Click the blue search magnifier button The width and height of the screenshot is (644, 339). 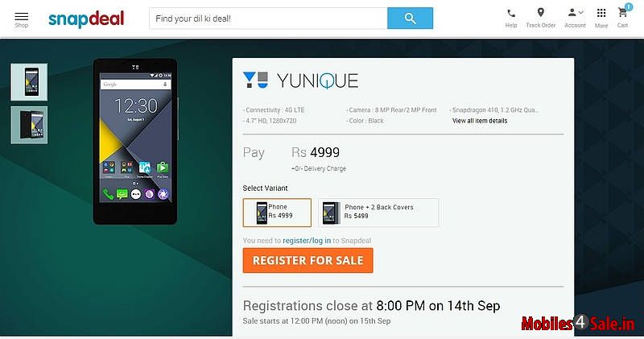click(x=410, y=18)
